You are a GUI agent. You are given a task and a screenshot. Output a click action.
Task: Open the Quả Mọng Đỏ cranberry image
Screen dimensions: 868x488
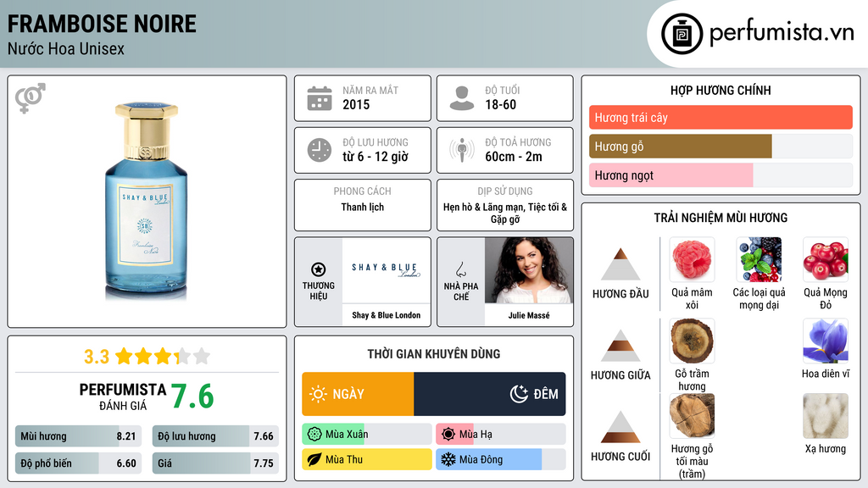(826, 259)
